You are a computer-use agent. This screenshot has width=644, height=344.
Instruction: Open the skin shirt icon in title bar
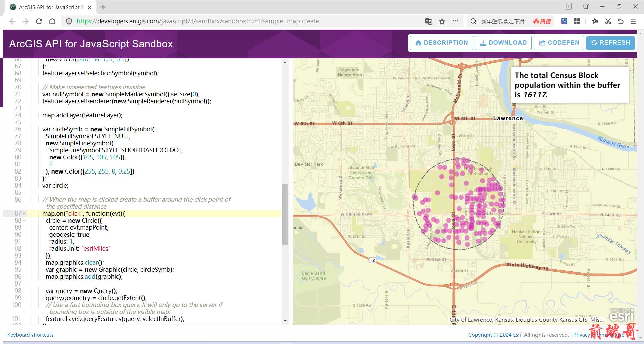click(x=586, y=6)
